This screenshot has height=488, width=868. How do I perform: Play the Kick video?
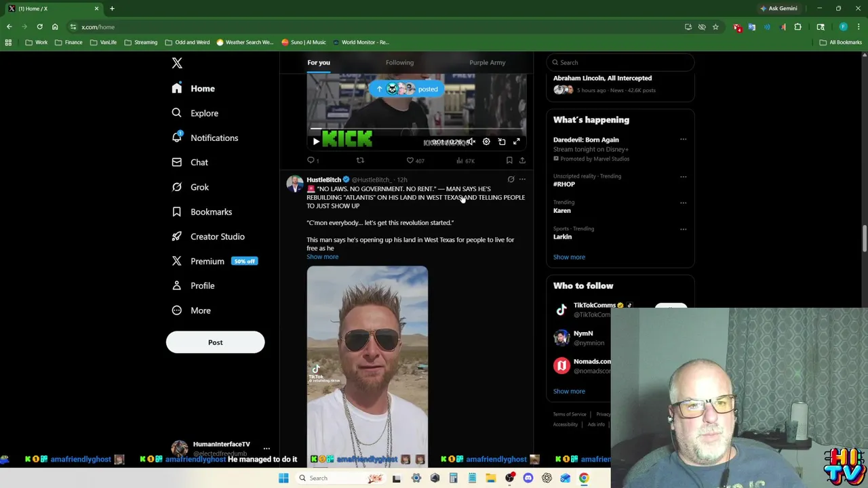point(316,142)
